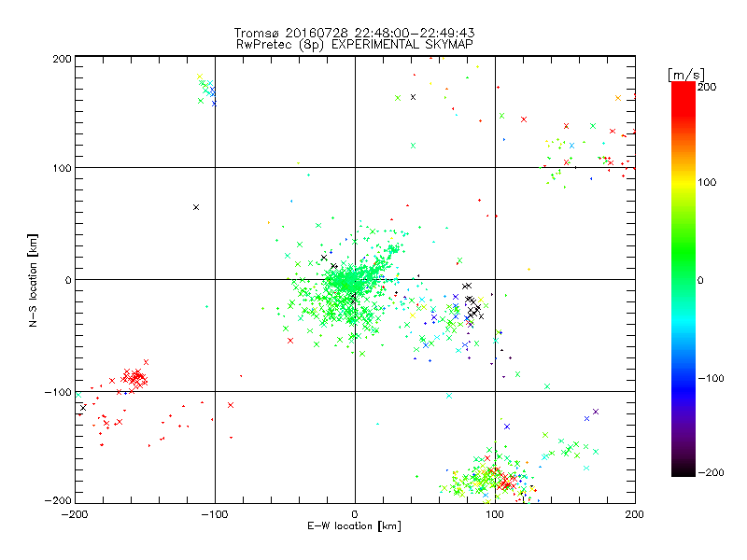Image resolution: width=747 pixels, height=560 pixels.
Task: Click the single orange X marker in upper-right quadrant
Action: point(618,98)
